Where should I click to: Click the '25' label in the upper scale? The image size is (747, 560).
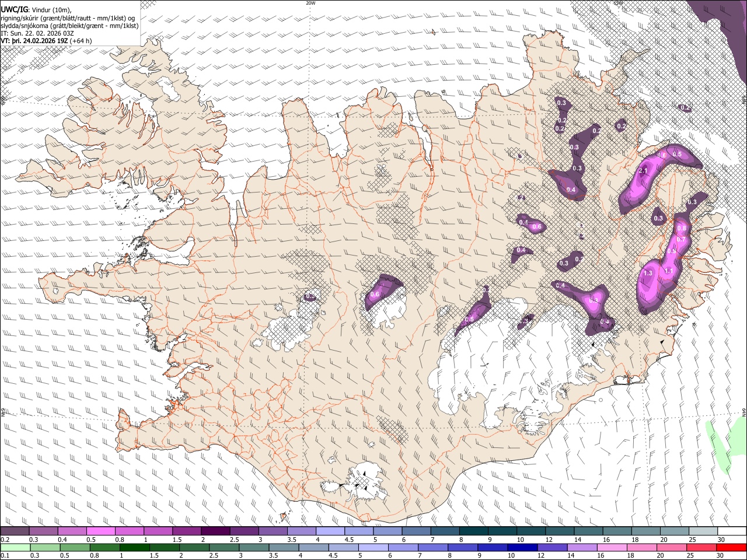coord(692,540)
